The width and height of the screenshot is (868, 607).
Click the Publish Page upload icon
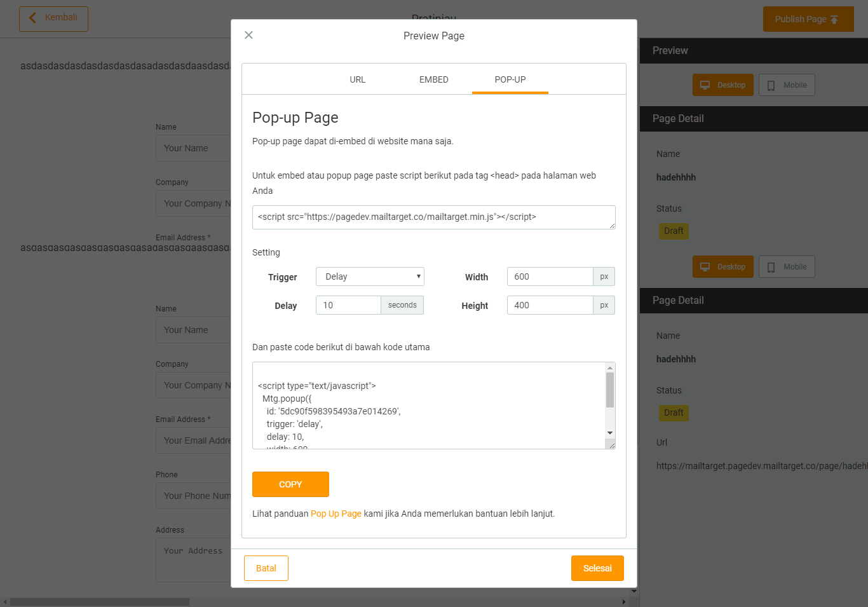pyautogui.click(x=834, y=20)
